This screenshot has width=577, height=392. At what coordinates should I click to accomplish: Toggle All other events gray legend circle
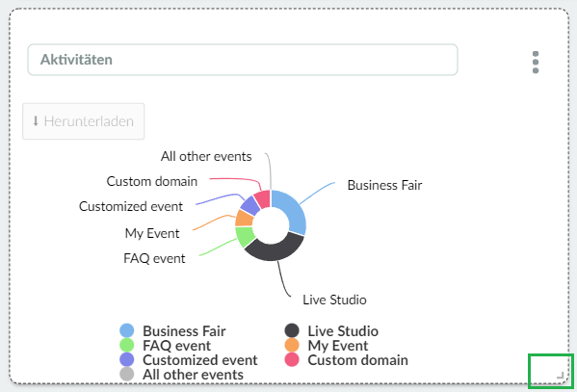pos(126,374)
